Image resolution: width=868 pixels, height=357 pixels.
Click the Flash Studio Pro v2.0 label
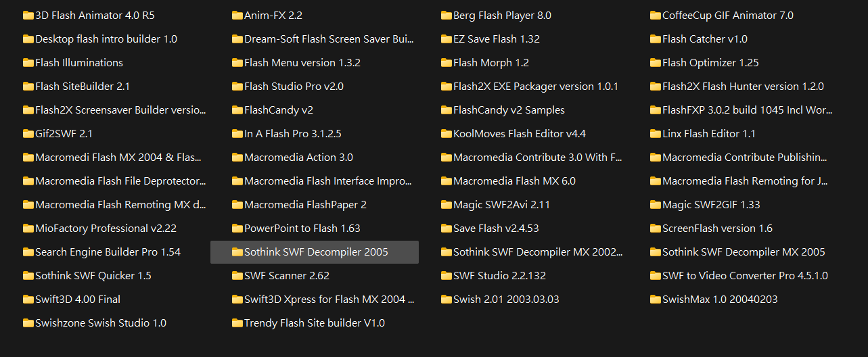pos(294,87)
